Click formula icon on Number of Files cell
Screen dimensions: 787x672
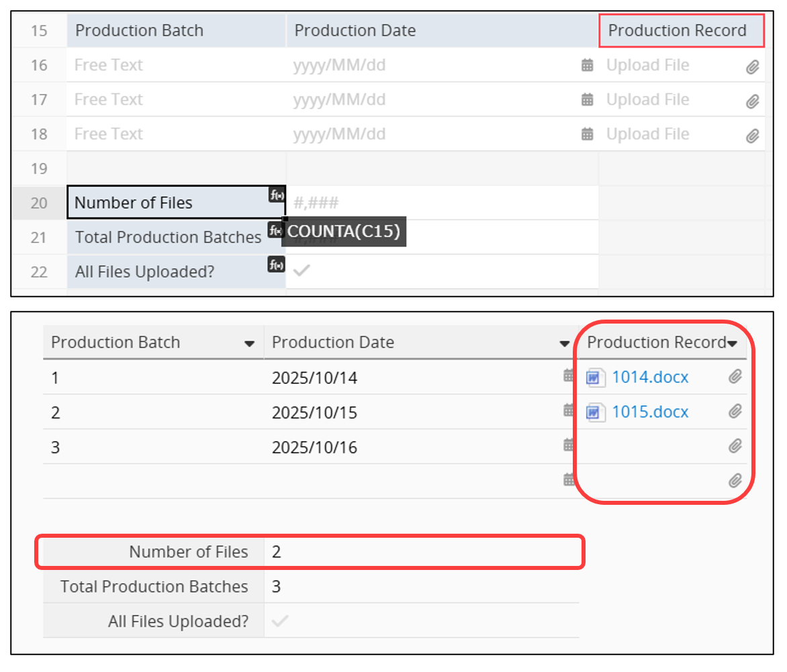click(x=277, y=195)
